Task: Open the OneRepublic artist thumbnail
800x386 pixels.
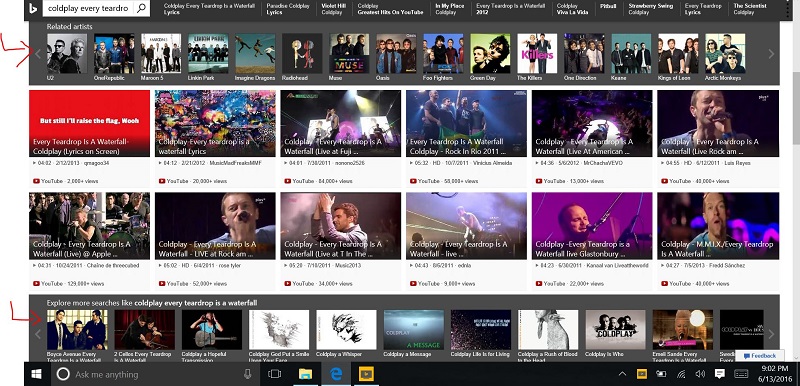Action: tap(114, 54)
